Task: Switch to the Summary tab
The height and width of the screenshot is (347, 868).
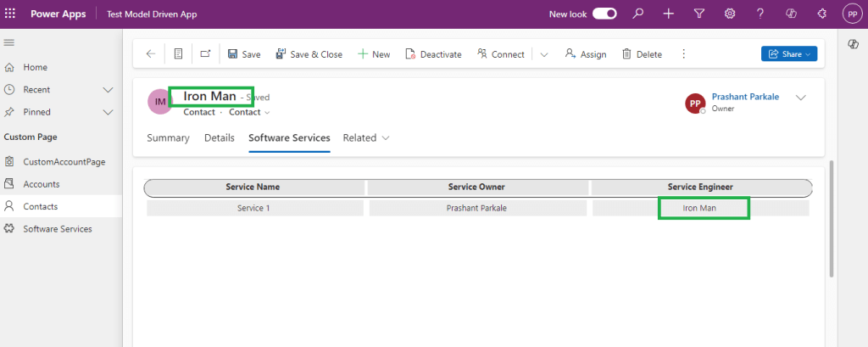Action: (168, 137)
